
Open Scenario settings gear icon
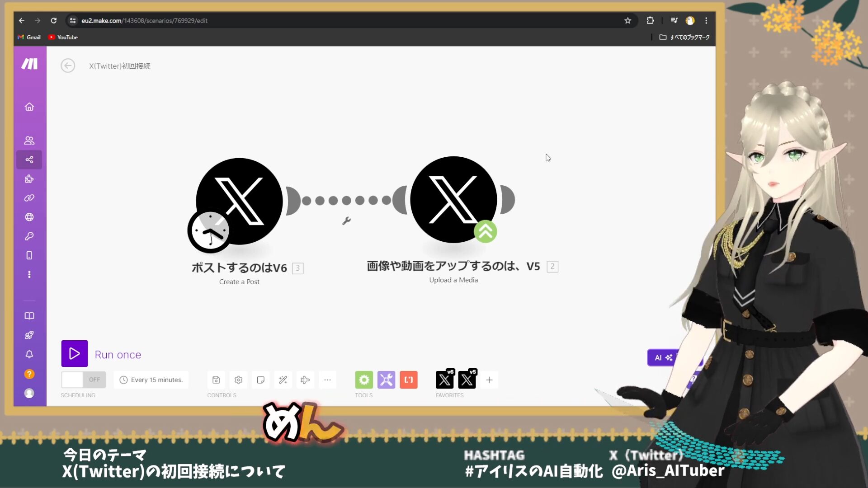click(x=239, y=380)
